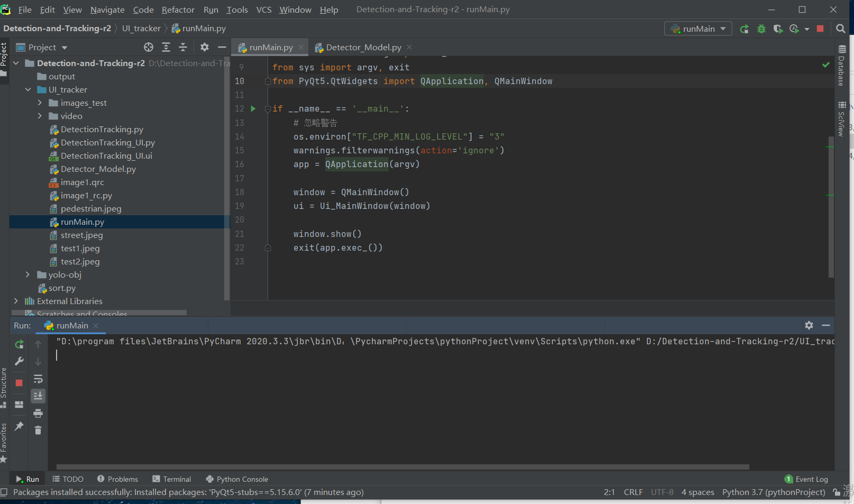Click the Run console horizontal scrollbar
854x504 pixels.
pyautogui.click(x=402, y=467)
